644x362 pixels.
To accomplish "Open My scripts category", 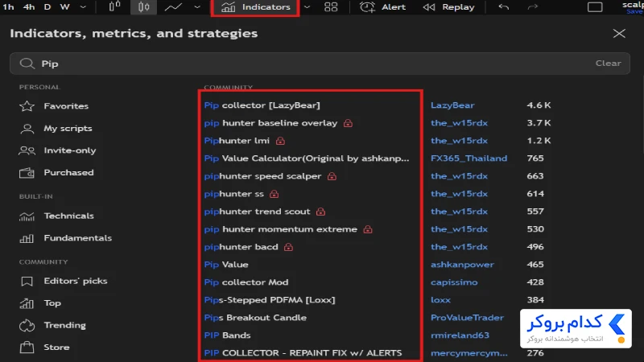I will [56, 128].
